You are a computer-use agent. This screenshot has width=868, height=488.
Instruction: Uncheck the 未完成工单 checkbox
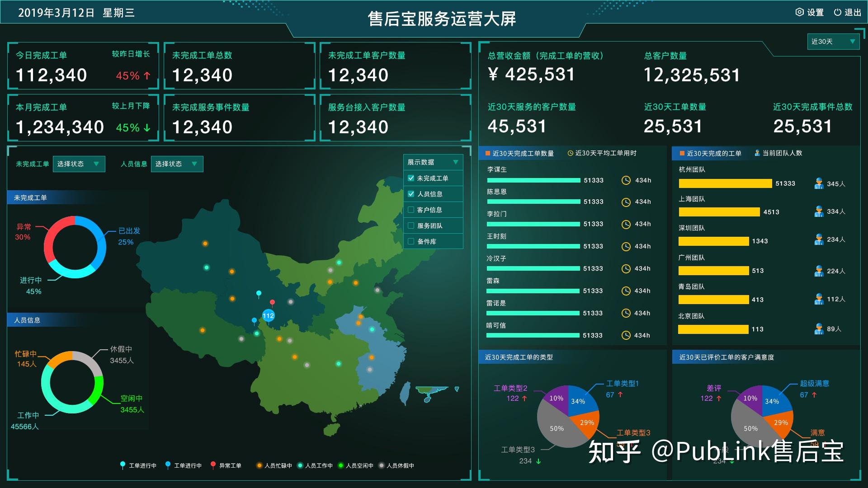[411, 178]
